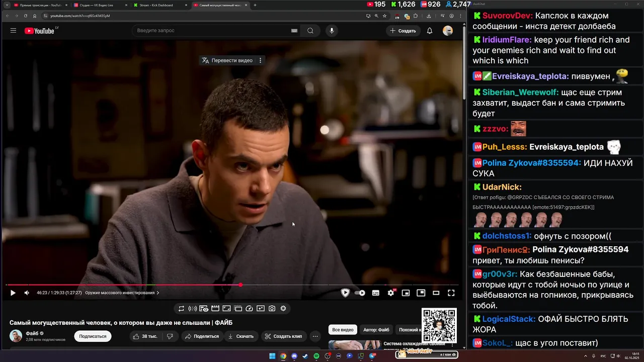Open extension toolbar settings gear below player
Screen dimensions: 644x362
283,309
